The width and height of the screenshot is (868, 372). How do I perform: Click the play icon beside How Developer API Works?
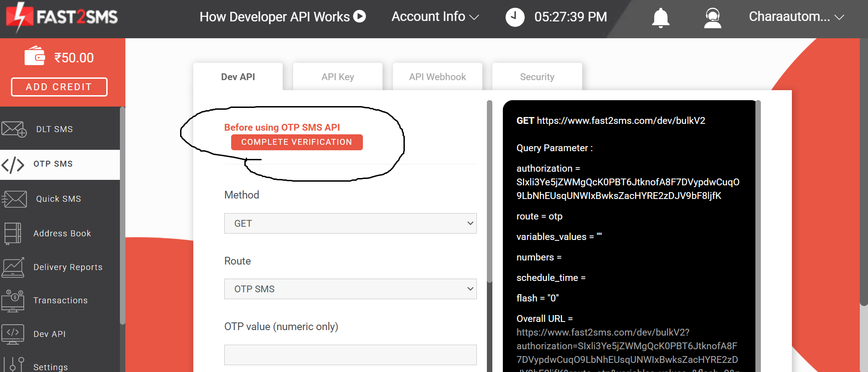click(360, 16)
